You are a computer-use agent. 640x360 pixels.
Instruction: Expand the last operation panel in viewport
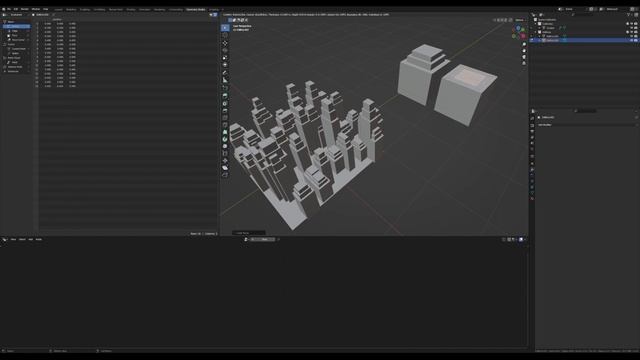pyautogui.click(x=249, y=233)
